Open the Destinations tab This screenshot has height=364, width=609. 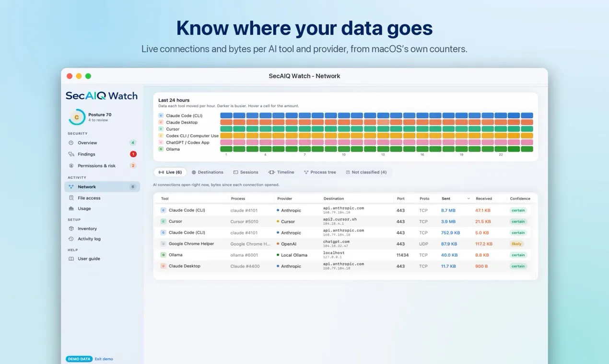[x=208, y=172]
